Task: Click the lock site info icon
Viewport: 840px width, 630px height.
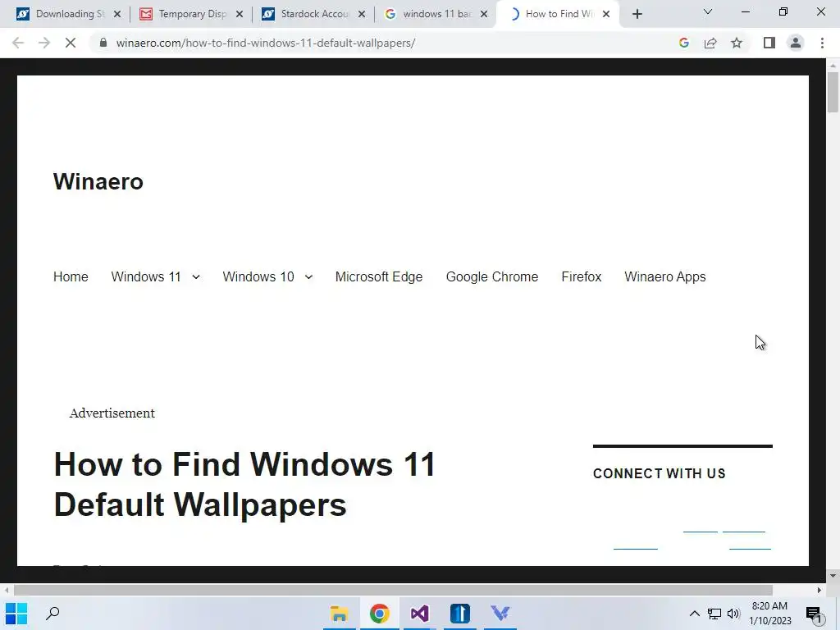Action: (x=103, y=43)
